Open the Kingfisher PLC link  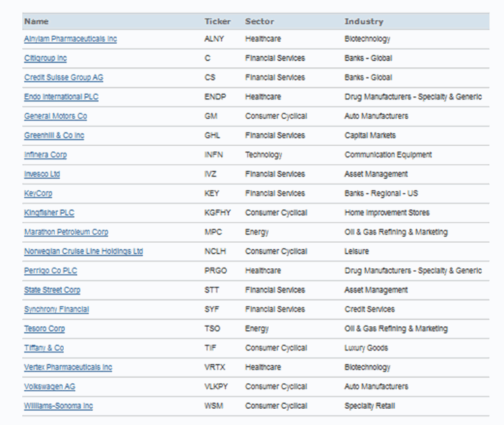(49, 212)
